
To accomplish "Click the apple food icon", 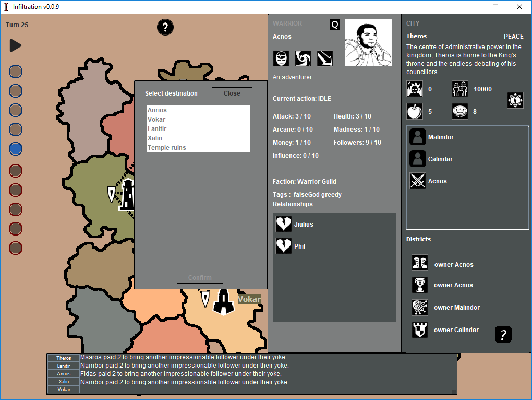I will pos(415,111).
